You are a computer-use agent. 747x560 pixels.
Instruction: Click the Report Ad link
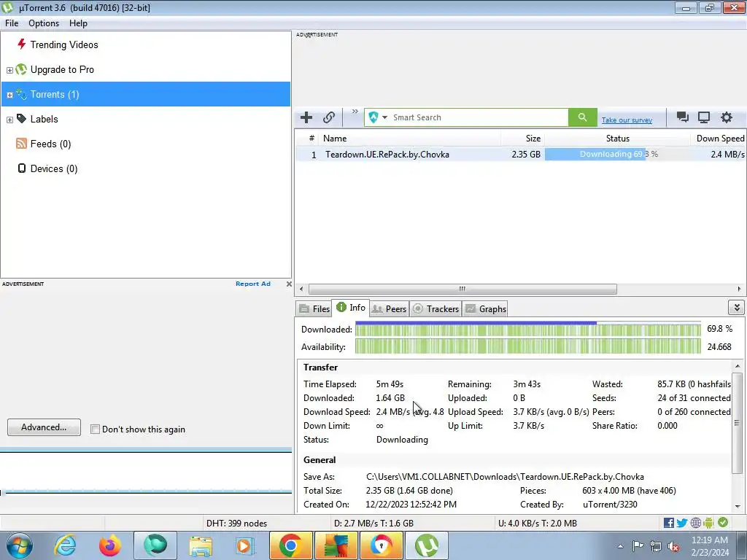tap(253, 284)
